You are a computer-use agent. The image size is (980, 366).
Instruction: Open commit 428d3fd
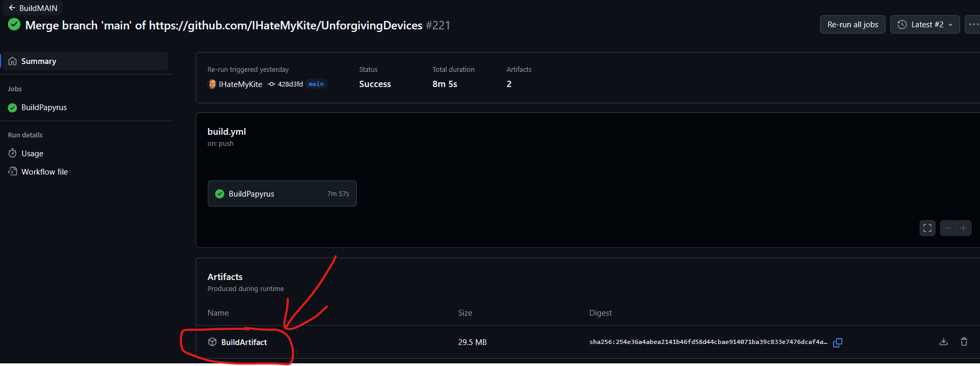click(x=290, y=84)
